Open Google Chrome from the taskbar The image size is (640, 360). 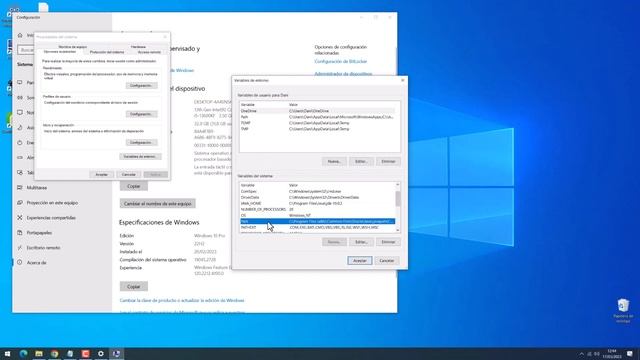(x=54, y=353)
